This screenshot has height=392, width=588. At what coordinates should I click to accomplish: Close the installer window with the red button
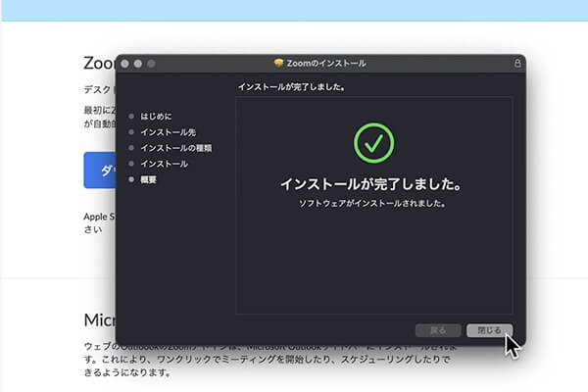pos(124,64)
